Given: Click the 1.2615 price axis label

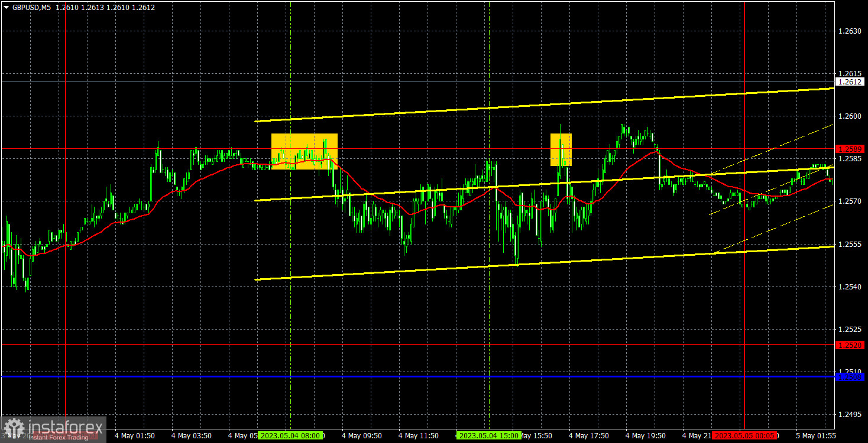Looking at the screenshot, I should pos(850,74).
